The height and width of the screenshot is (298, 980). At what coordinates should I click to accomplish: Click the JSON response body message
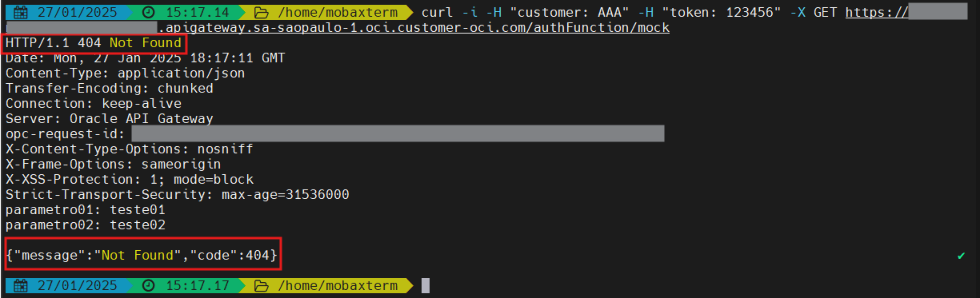[x=142, y=256]
